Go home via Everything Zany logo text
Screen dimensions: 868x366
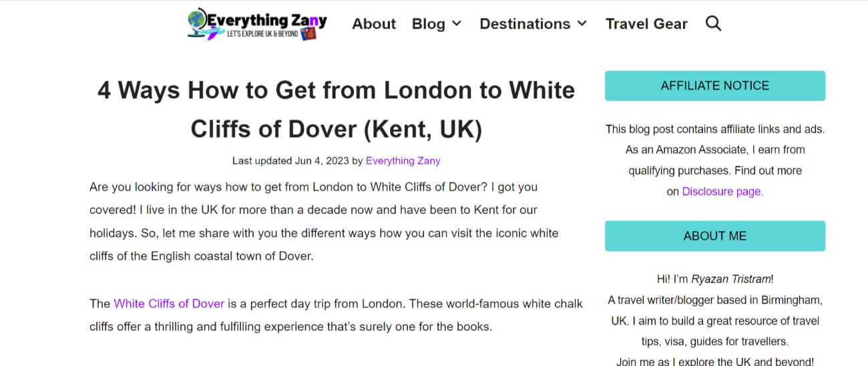[267, 20]
